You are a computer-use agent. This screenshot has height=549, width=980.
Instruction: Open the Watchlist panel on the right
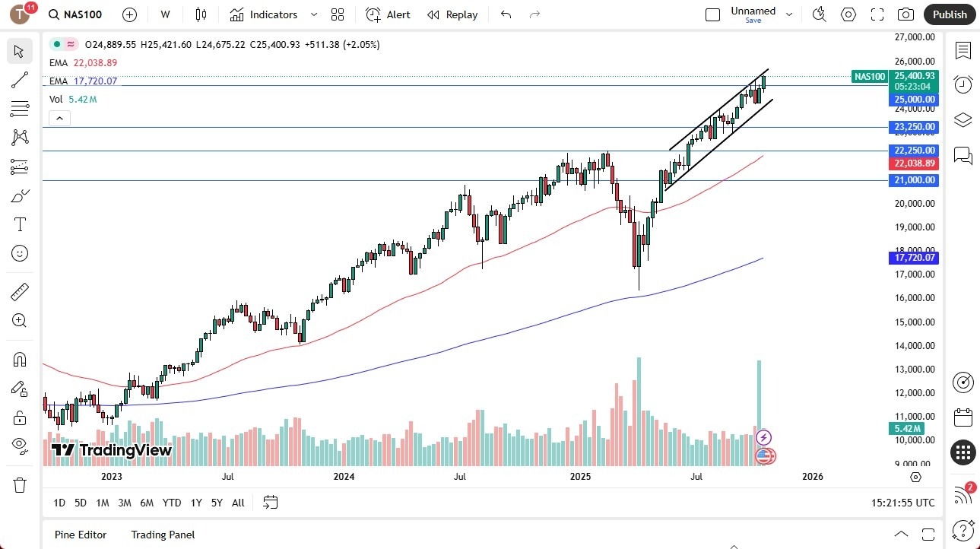click(963, 51)
